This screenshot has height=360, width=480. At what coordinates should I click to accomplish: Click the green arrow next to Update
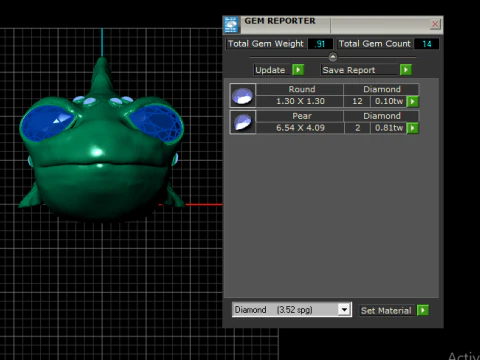(x=298, y=70)
